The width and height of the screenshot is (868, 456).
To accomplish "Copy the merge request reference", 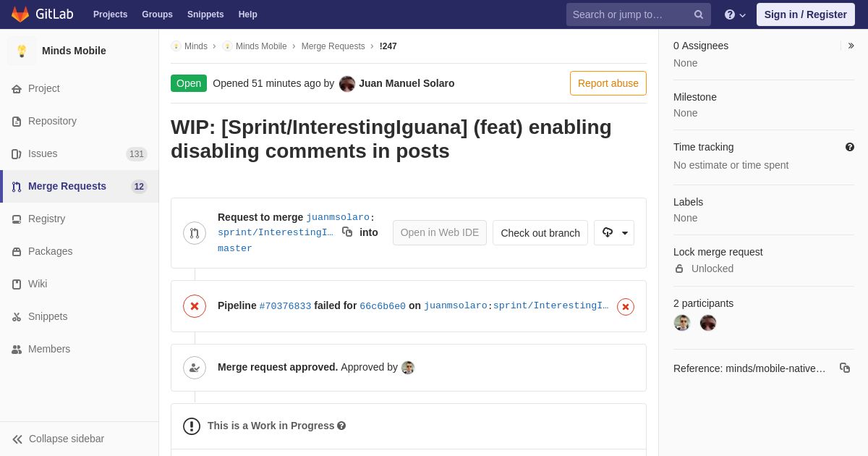I will point(845,368).
